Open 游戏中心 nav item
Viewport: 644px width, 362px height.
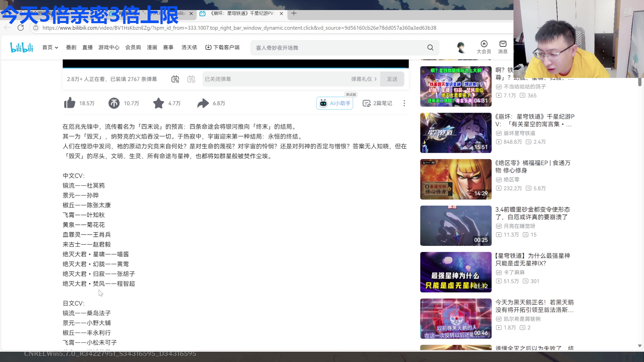pos(109,47)
